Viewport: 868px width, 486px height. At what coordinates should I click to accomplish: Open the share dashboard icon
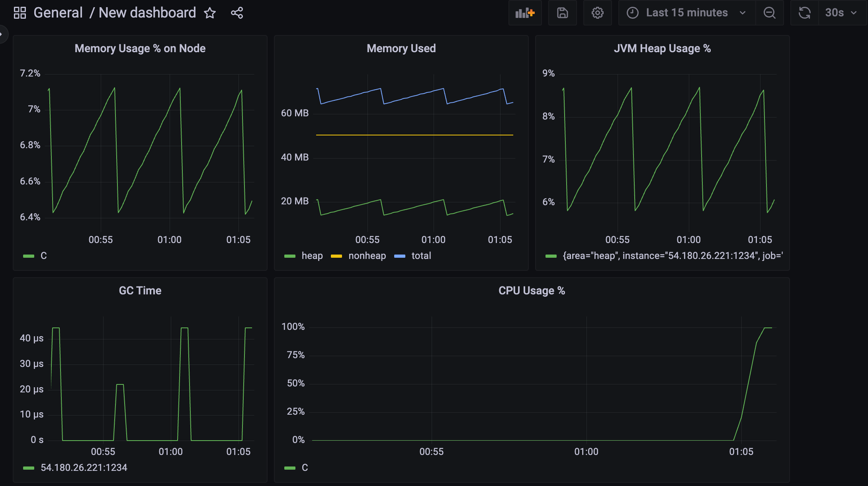[237, 13]
